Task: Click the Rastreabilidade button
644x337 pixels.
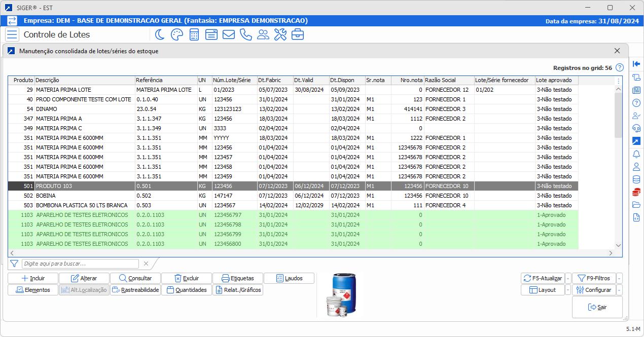Action: 135,290
